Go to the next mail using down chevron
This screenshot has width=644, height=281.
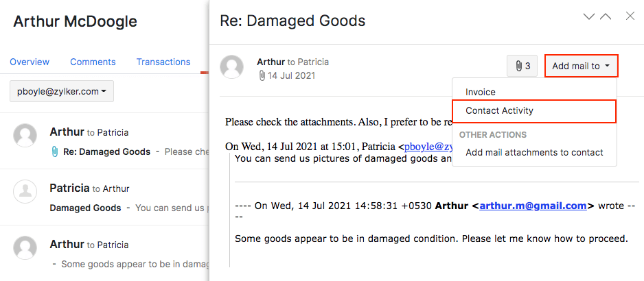(588, 16)
